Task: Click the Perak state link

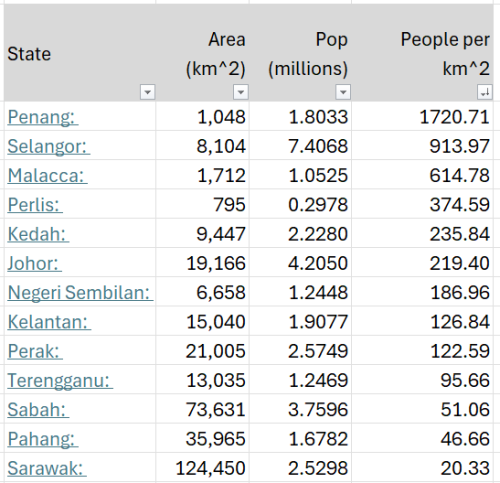Action: coord(35,351)
